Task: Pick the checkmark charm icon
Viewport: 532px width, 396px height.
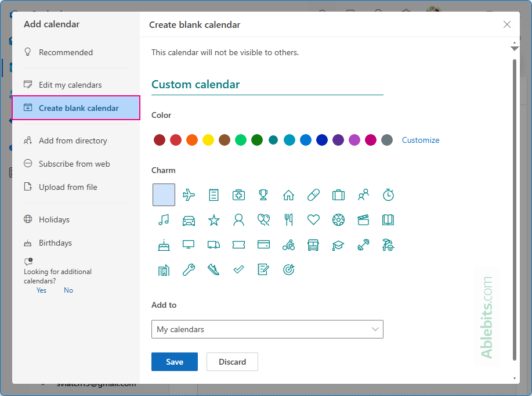Action: tap(238, 269)
